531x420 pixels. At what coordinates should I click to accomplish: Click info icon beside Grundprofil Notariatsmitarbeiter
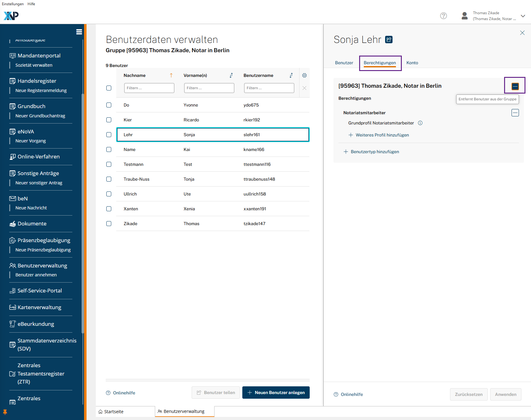click(420, 123)
